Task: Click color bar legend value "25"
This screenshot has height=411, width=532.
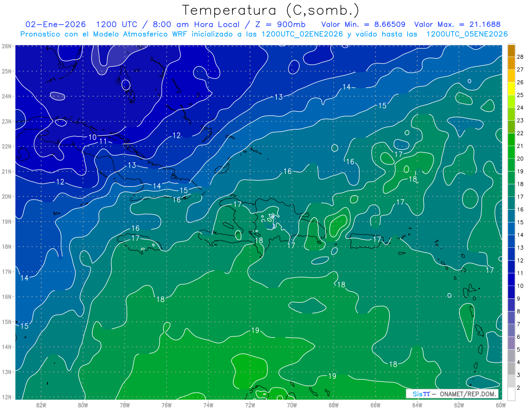Action: tap(520, 94)
